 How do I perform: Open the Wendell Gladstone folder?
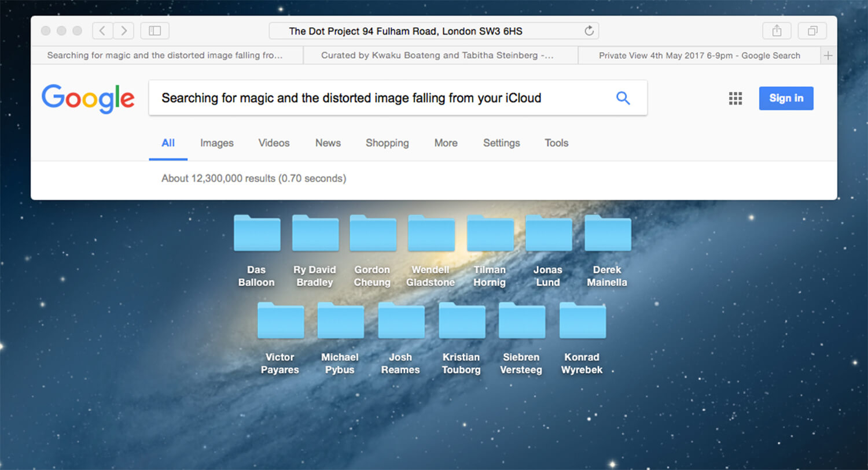click(431, 234)
